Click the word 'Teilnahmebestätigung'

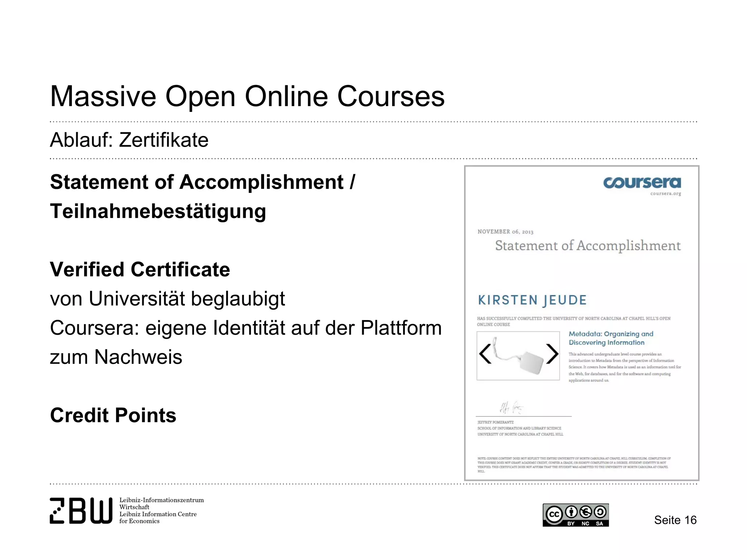click(158, 212)
